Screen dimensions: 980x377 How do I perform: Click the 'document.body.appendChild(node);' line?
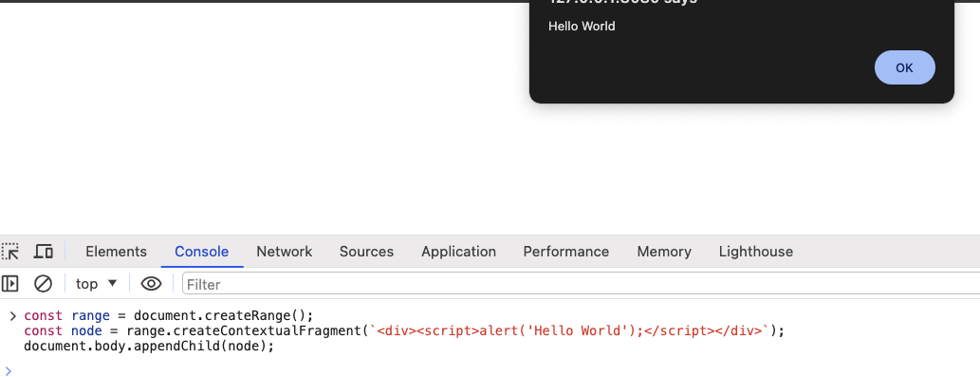click(149, 346)
